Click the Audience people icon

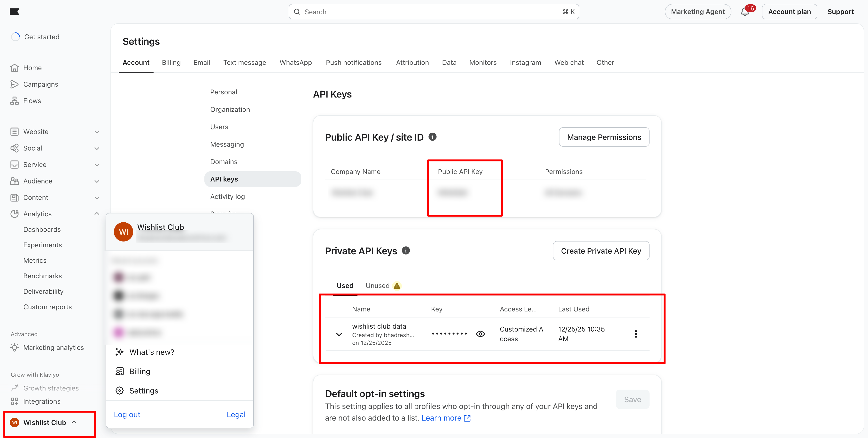click(15, 181)
